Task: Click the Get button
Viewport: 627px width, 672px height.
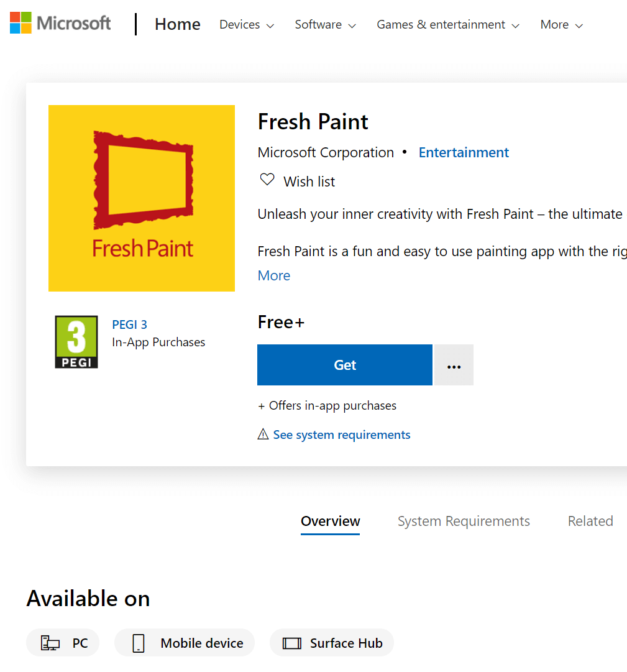Action: (344, 365)
